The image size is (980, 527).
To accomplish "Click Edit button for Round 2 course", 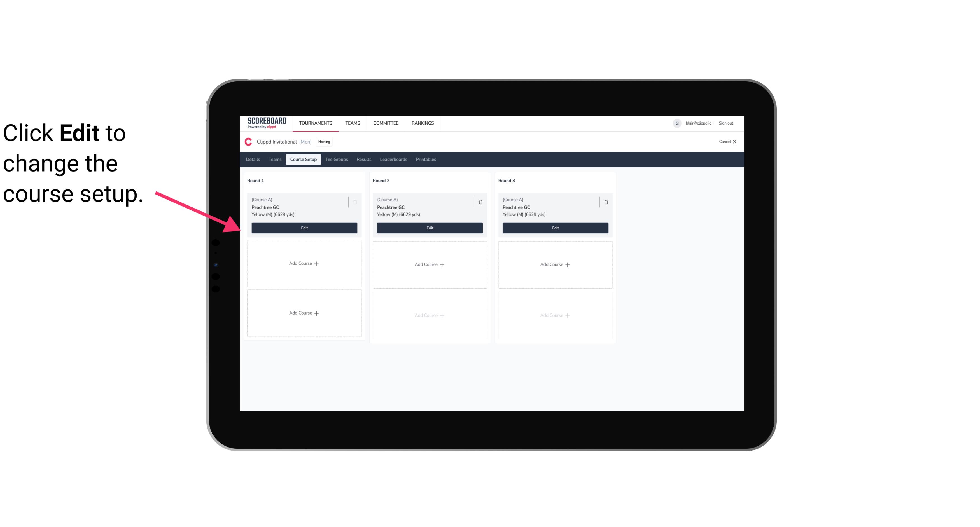I will (x=429, y=228).
